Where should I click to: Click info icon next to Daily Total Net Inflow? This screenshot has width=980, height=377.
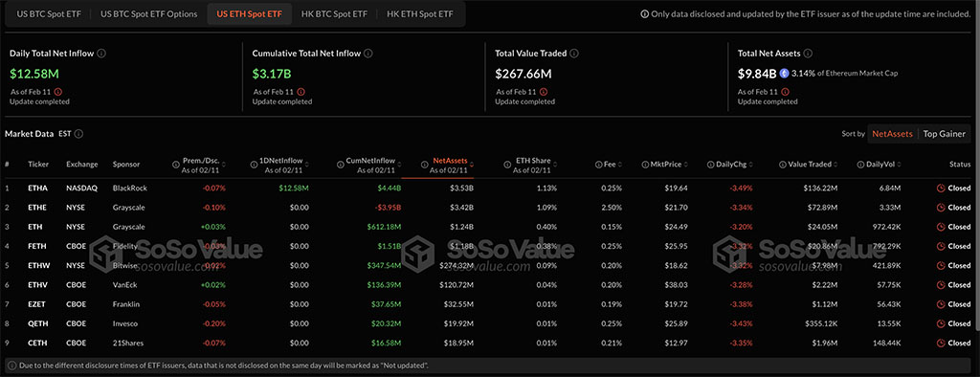[101, 54]
